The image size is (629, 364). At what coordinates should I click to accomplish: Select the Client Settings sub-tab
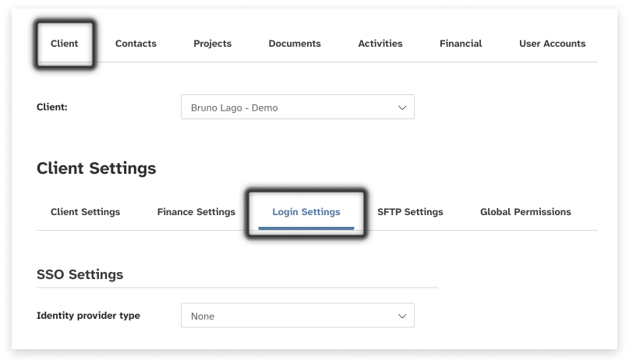point(85,212)
